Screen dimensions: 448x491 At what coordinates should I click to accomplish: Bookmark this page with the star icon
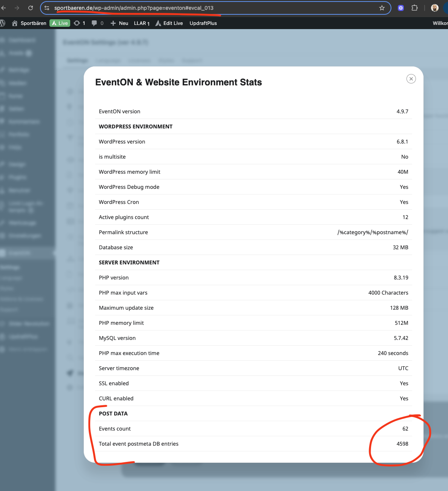point(382,8)
